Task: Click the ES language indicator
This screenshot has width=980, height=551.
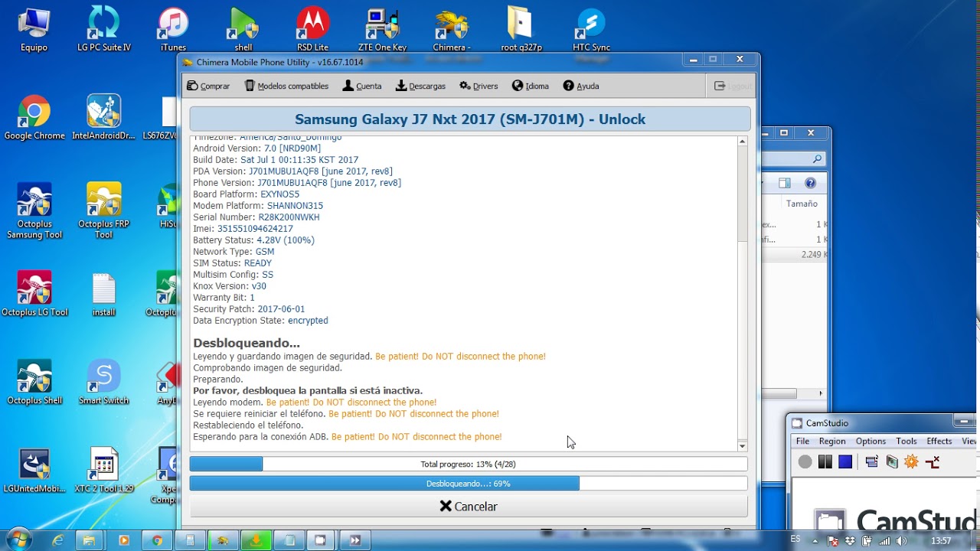Action: coord(795,540)
